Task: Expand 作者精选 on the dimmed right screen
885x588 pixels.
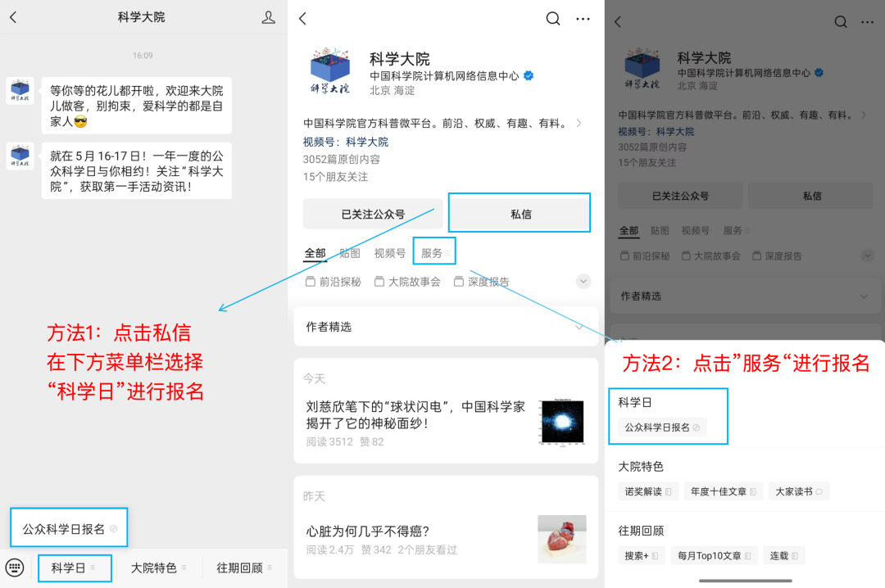Action: click(x=745, y=296)
